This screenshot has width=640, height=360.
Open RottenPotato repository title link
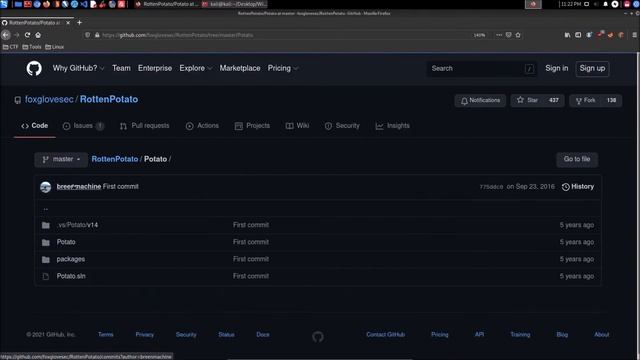point(109,99)
